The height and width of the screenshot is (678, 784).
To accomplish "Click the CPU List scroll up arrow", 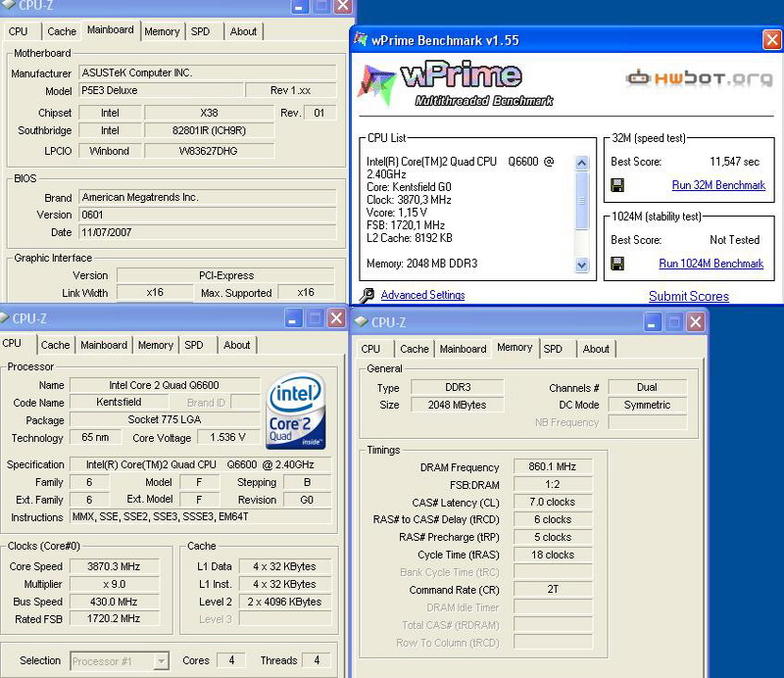I will (581, 163).
